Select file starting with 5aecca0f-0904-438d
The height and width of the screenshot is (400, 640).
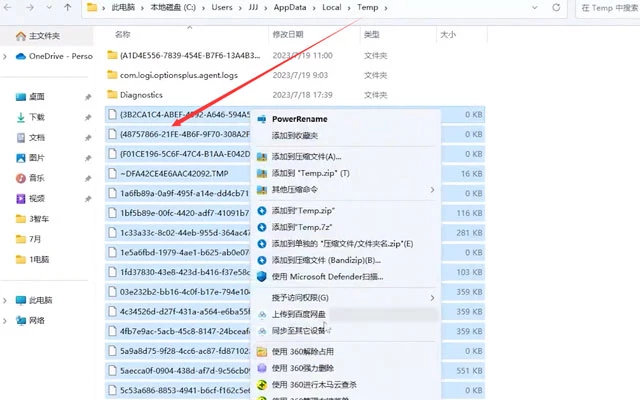click(184, 371)
